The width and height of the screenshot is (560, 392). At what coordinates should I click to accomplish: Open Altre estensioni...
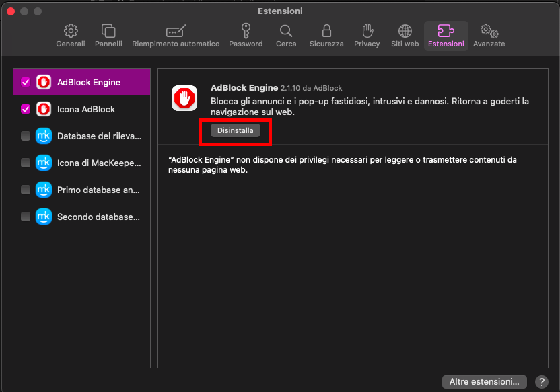(x=484, y=381)
